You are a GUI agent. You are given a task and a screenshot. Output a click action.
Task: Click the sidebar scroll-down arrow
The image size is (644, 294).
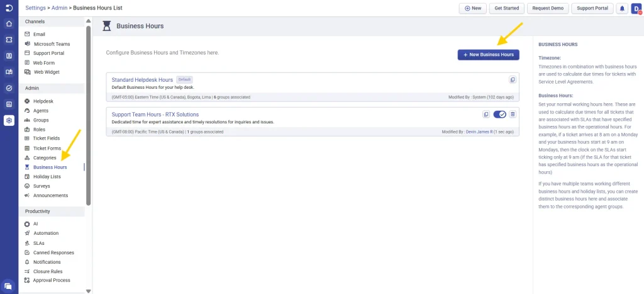[88, 291]
